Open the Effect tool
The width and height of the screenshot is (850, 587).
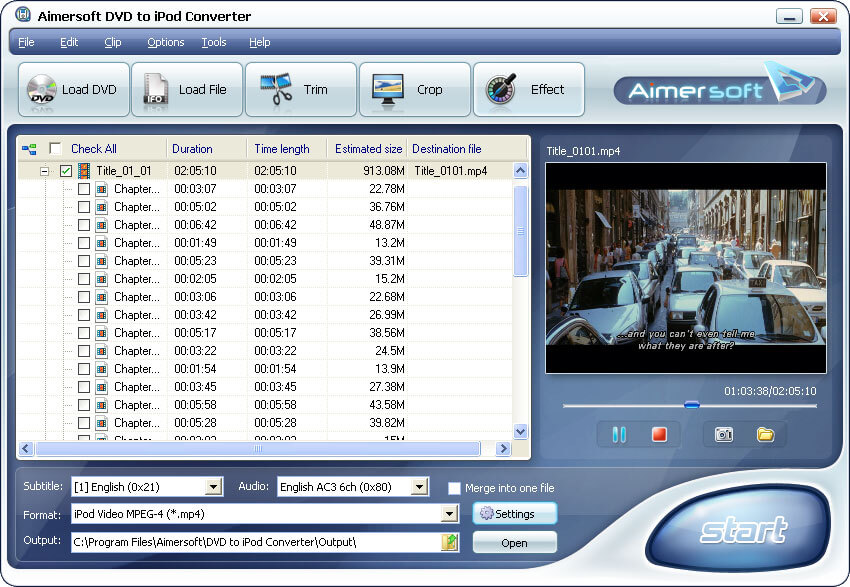tap(499, 90)
